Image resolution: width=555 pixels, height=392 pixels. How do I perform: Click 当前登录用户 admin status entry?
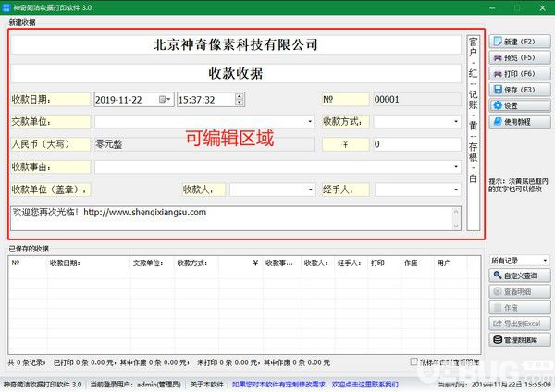point(136,385)
